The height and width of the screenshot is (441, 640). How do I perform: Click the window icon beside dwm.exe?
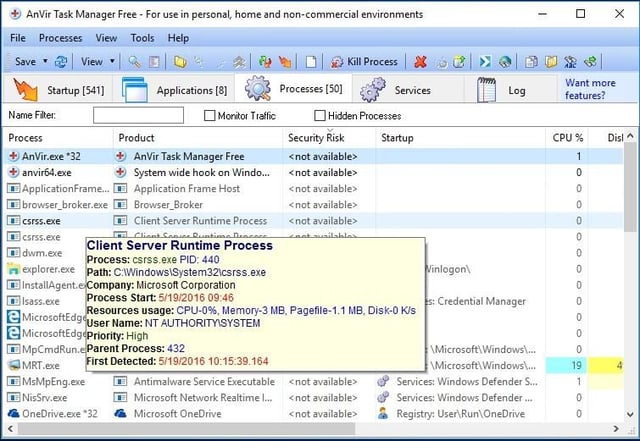13,253
